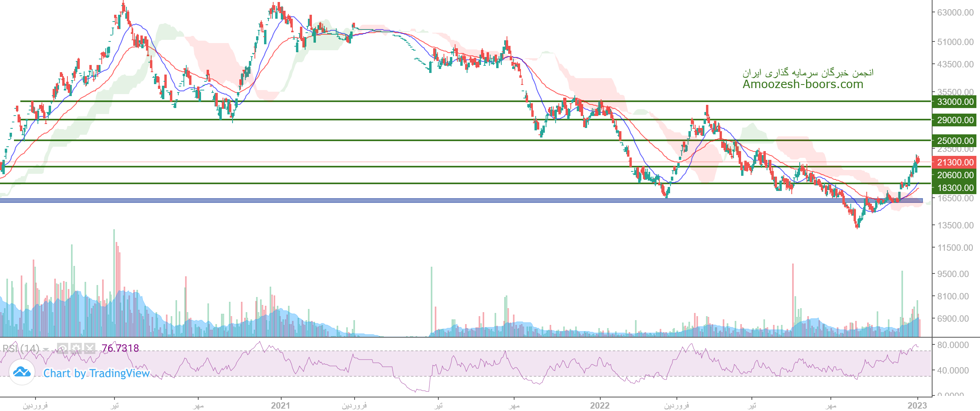This screenshot has width=980, height=411.
Task: Expand the RSI (14) legend dropdown arrow
Action: pos(46,350)
